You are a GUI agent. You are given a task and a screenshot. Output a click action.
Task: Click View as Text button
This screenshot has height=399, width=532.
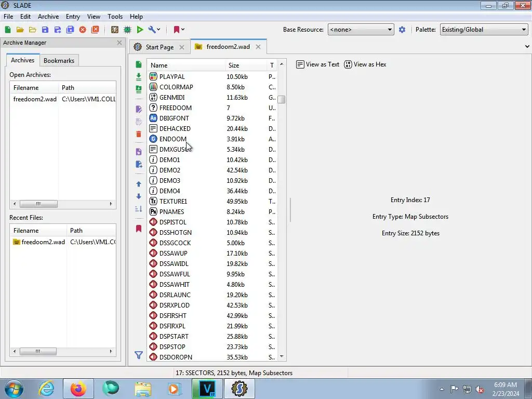(317, 64)
